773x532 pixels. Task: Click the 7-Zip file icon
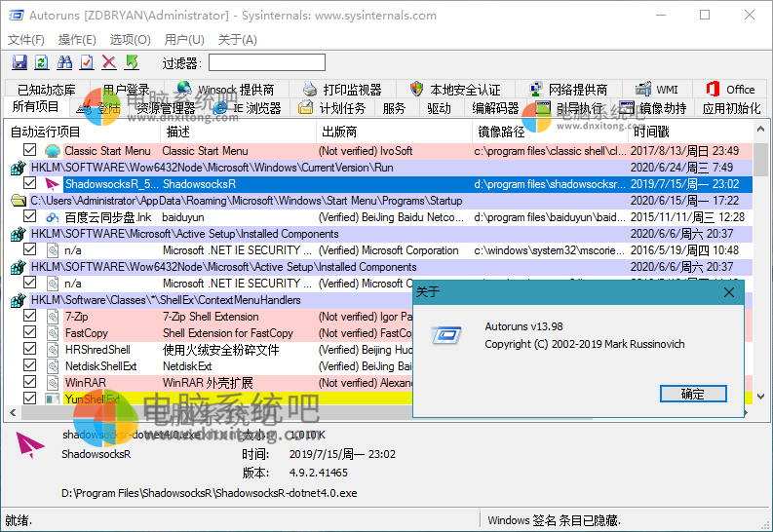(x=53, y=317)
